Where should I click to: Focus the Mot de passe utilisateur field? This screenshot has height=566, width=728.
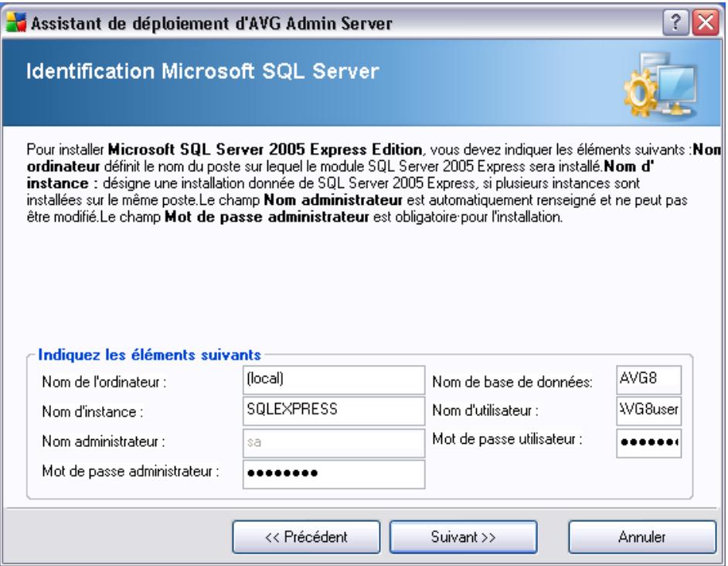click(648, 443)
